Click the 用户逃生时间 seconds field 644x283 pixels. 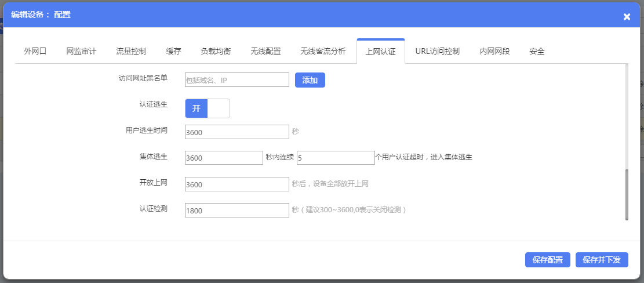tap(237, 132)
